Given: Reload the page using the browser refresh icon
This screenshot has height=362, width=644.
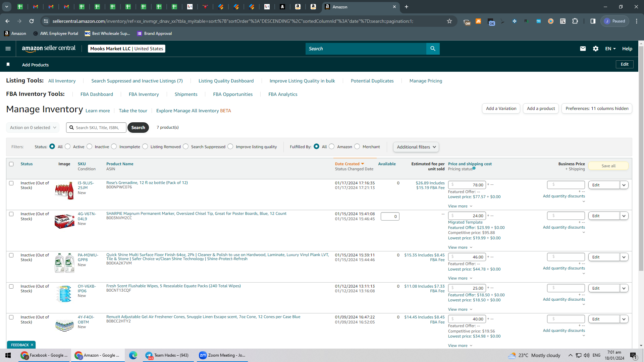Looking at the screenshot, I should coord(32,21).
